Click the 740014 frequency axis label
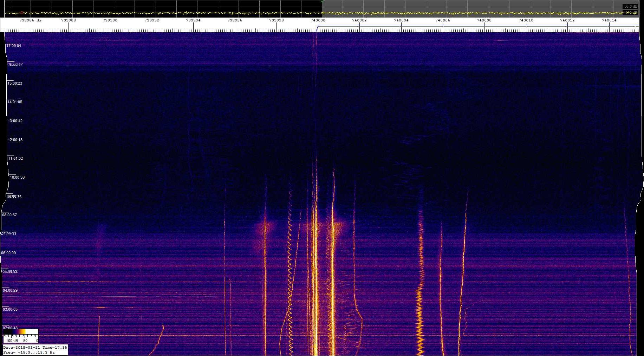Screen dimensions: 644x356 click(x=609, y=20)
